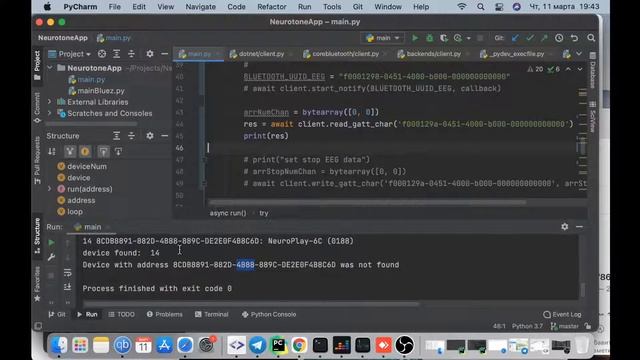The height and width of the screenshot is (360, 640).
Task: Toggle autoscroll to source in Structure
Action: tap(103, 152)
